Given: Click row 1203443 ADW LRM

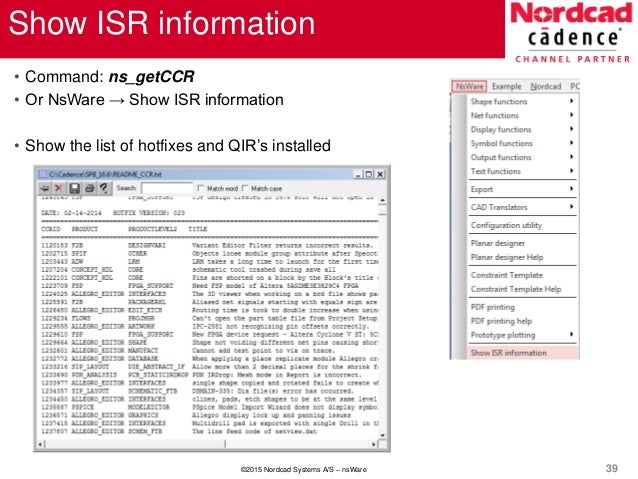Looking at the screenshot, I should (x=210, y=262).
